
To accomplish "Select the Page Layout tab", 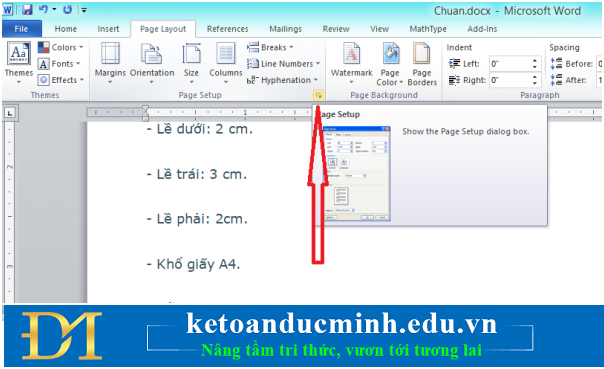I will tap(163, 29).
